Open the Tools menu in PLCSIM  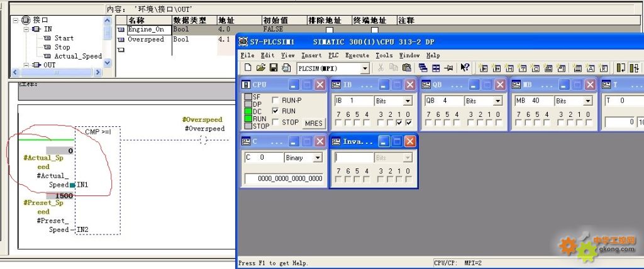click(384, 55)
